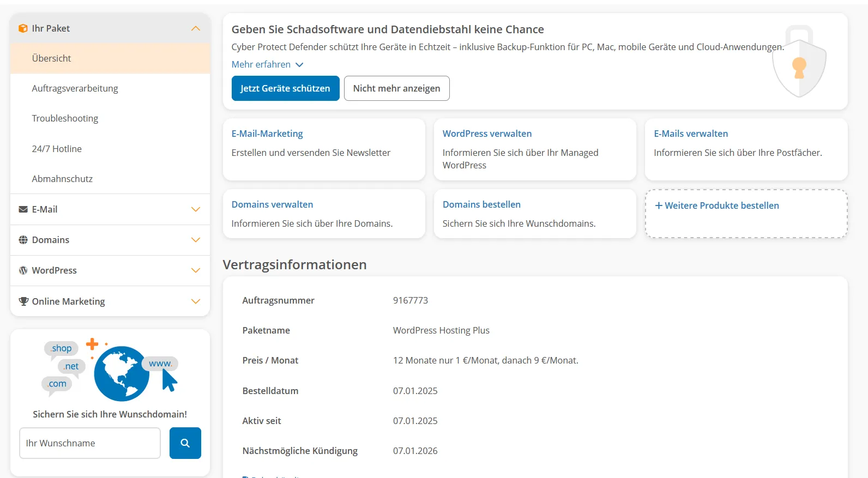868x478 pixels.
Task: Click the Preis / Monat value text
Action: [x=486, y=360]
